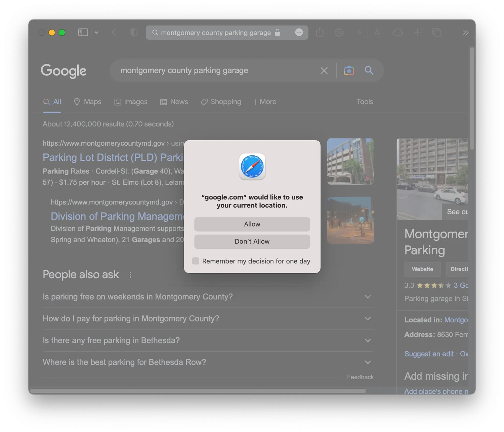Click the vertical scrollbar on right
The width and height of the screenshot is (504, 432).
pos(472,98)
